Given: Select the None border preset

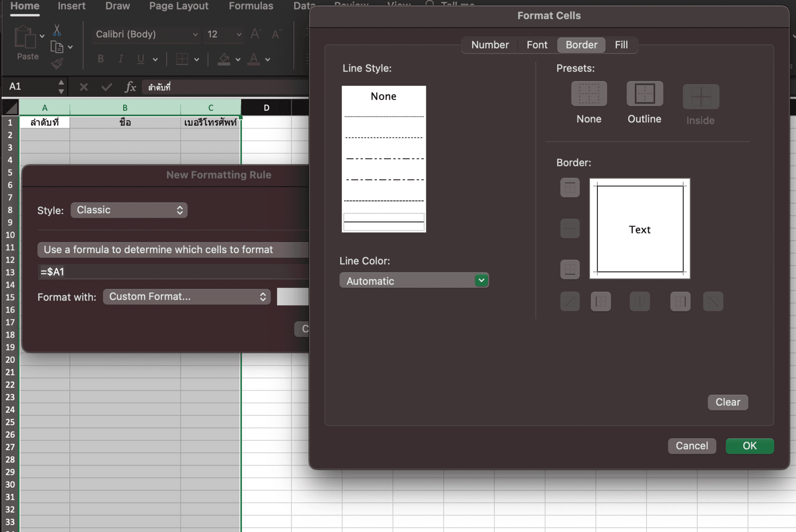Looking at the screenshot, I should pyautogui.click(x=588, y=94).
